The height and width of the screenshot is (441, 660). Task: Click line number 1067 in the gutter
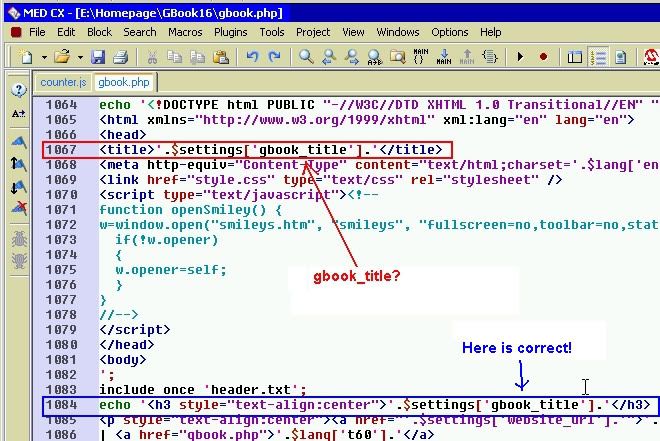(x=61, y=150)
